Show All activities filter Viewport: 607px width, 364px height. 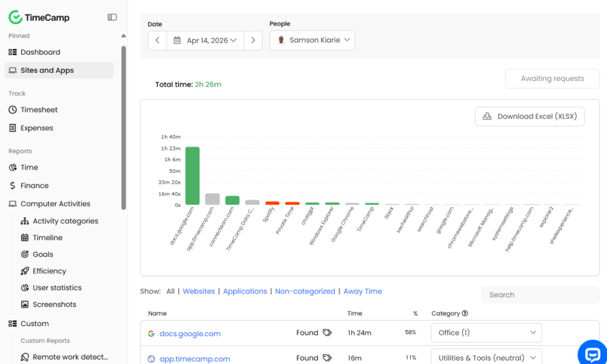tap(170, 291)
